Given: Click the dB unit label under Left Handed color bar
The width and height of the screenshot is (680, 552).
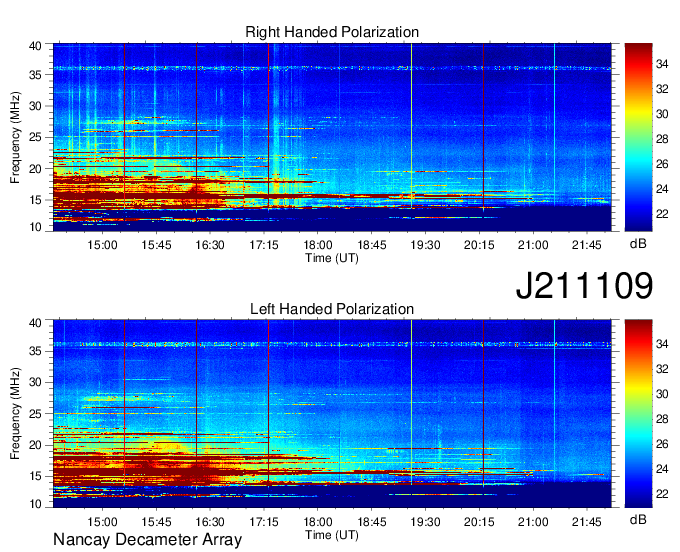Looking at the screenshot, I should click(638, 519).
